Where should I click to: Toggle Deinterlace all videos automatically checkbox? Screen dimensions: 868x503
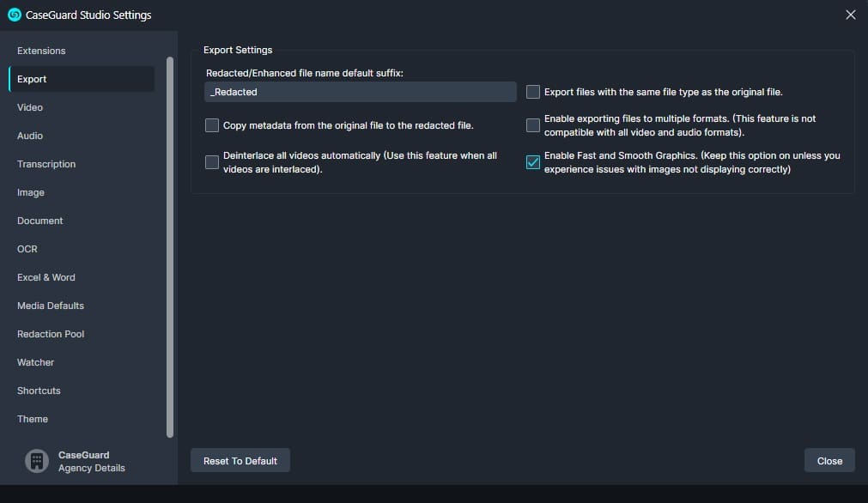click(x=212, y=162)
